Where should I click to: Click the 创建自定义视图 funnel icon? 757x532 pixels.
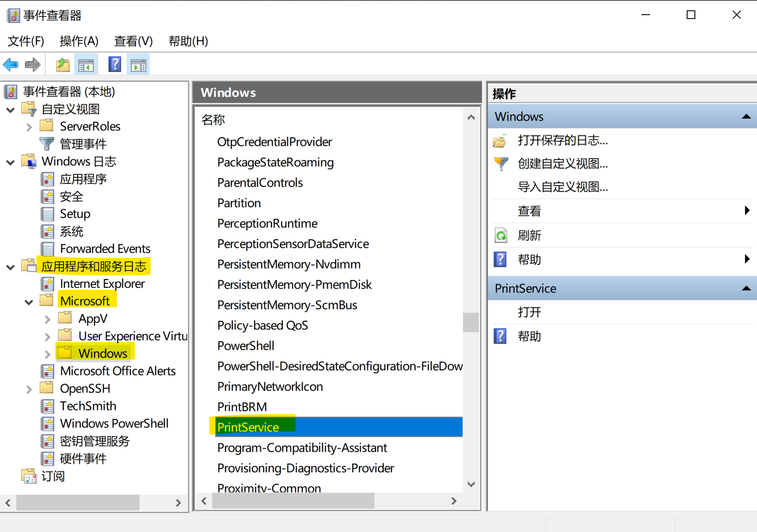500,164
